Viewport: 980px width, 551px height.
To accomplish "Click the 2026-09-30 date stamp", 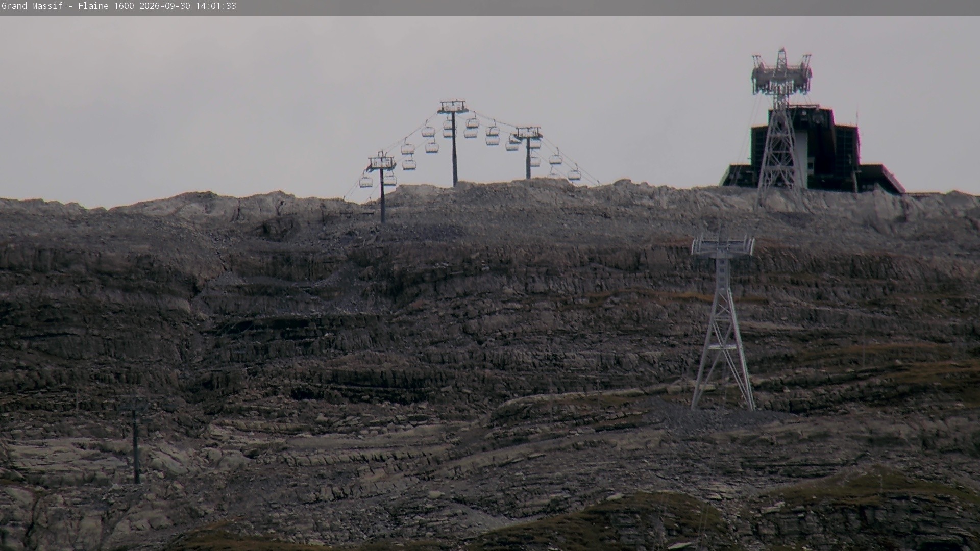I will tap(165, 6).
